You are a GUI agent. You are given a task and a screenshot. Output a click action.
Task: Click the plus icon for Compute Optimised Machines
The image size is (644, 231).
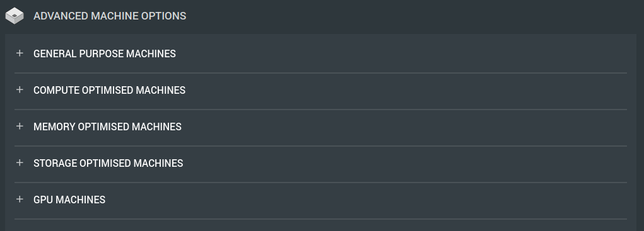coord(20,90)
